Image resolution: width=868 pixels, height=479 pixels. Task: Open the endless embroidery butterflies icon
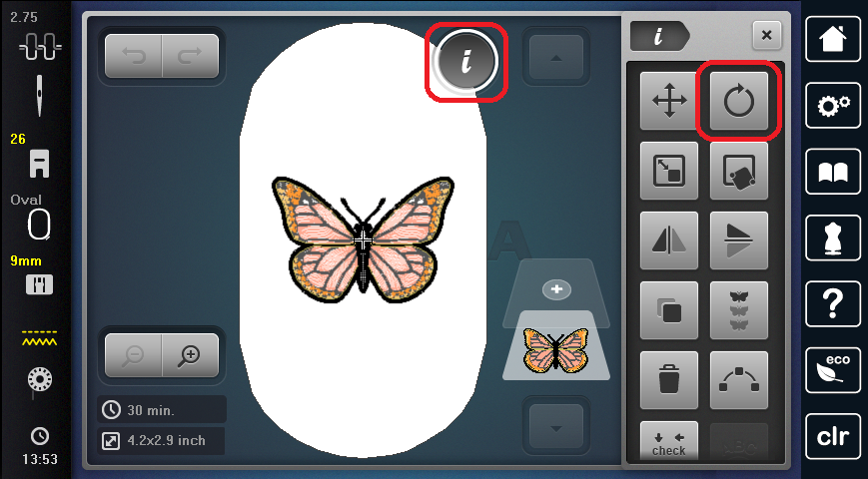pyautogui.click(x=739, y=310)
